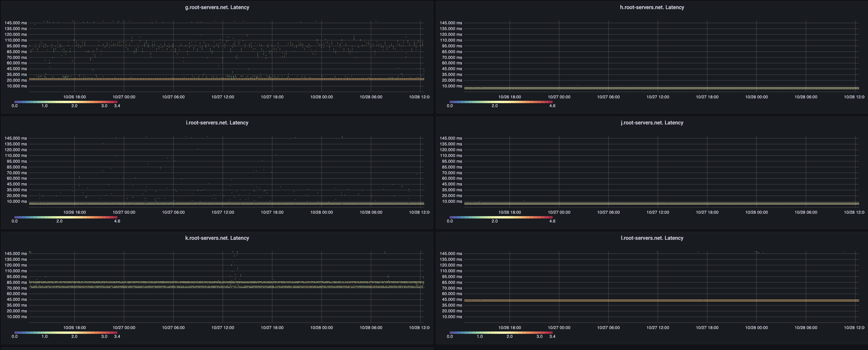Viewport: 868px width, 350px height.
Task: Click the 10/28 06:00 time label on the h.root-servers panel
Action: [x=806, y=97]
